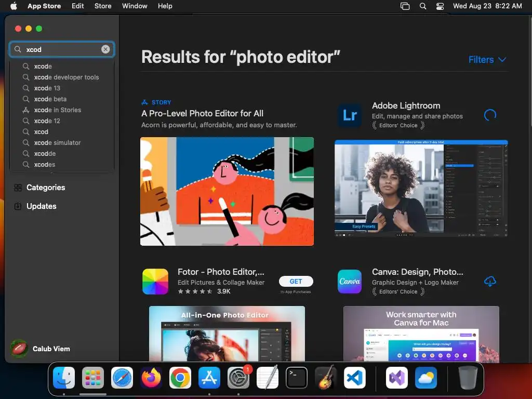Click into the search field containing "xcod"
Screen dimensions: 532x399
62,49
